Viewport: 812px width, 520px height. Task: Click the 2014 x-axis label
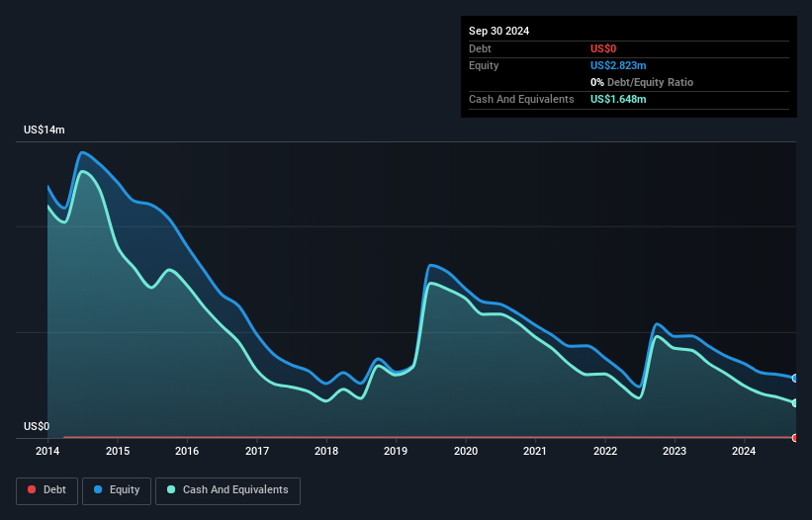(47, 451)
